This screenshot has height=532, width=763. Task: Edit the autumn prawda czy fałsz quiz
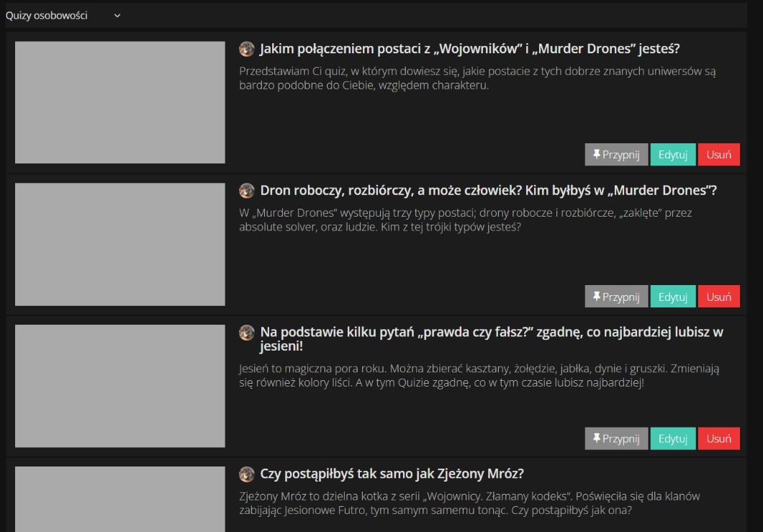tap(673, 438)
